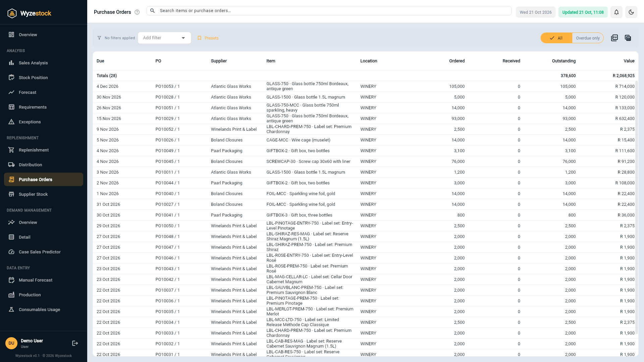Open top-level Overview page
Viewport: 644px width, 362px height.
tap(44, 35)
